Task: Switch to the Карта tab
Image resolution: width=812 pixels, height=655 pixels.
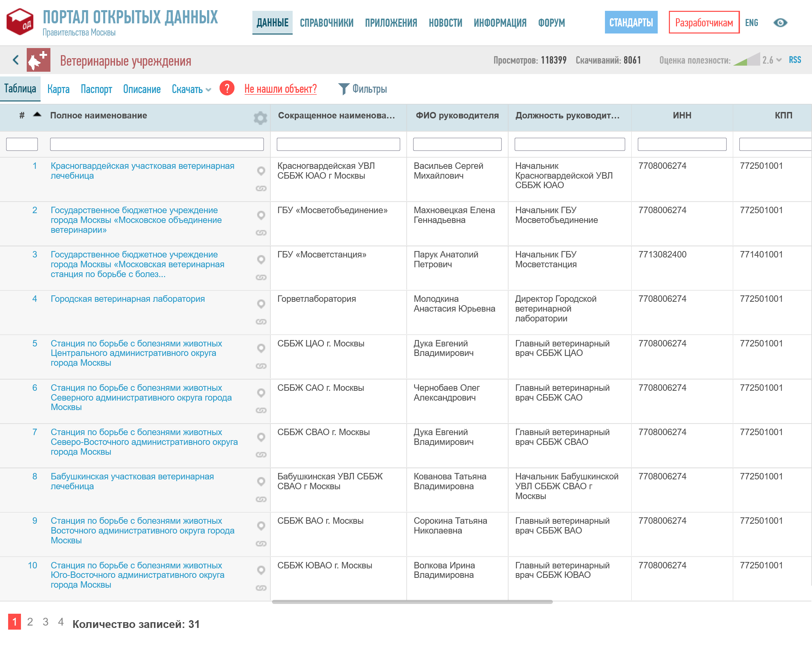Action: coord(59,89)
